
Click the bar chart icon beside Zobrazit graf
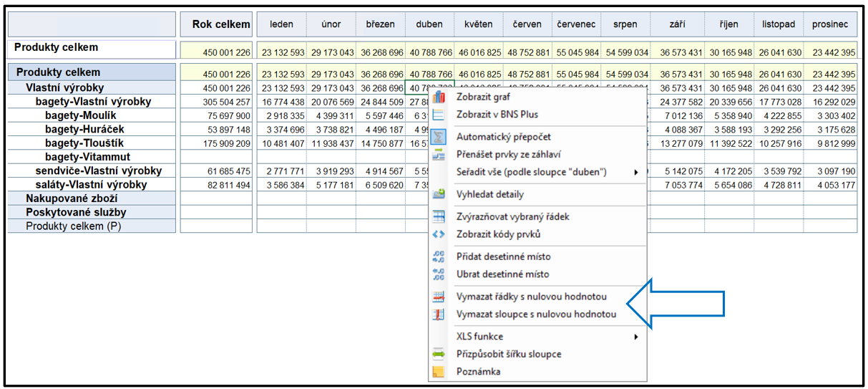pos(439,97)
